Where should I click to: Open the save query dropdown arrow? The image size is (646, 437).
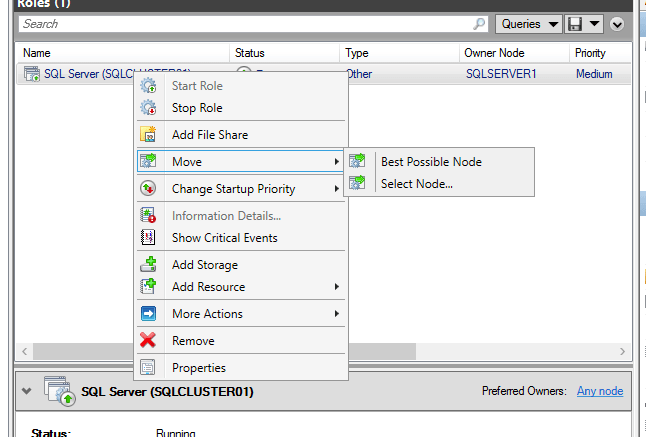pyautogui.click(x=594, y=24)
